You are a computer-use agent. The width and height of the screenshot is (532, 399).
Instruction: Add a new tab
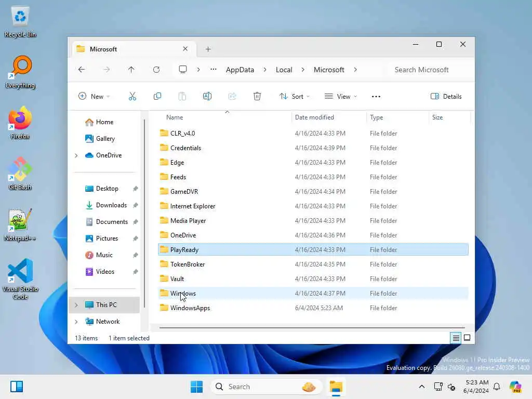pyautogui.click(x=208, y=49)
